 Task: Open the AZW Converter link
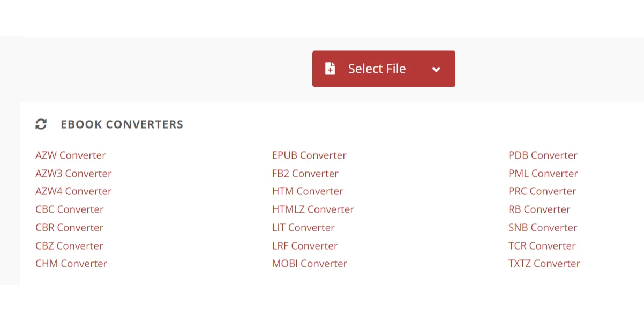[x=71, y=155]
